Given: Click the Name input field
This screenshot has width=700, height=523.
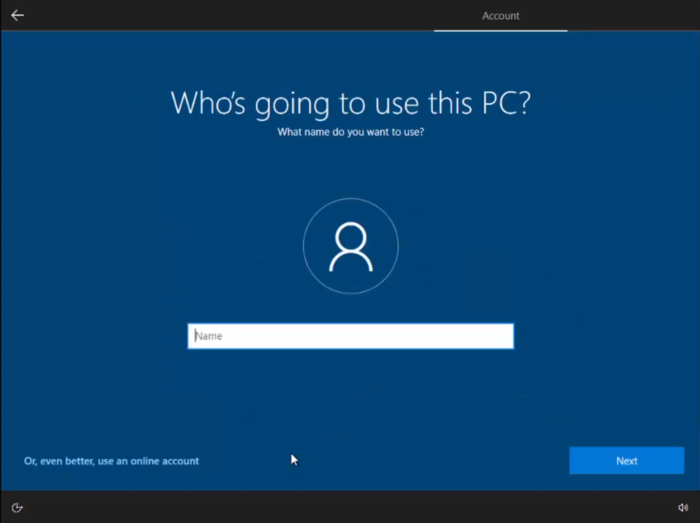Looking at the screenshot, I should (350, 336).
